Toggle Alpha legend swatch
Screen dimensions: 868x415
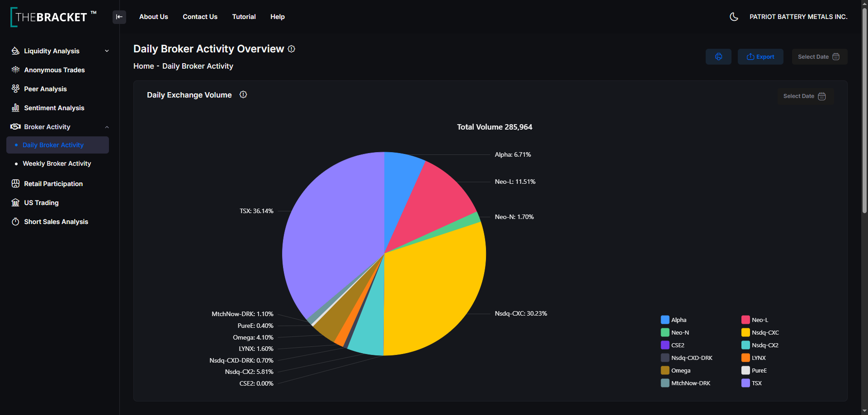coord(665,320)
